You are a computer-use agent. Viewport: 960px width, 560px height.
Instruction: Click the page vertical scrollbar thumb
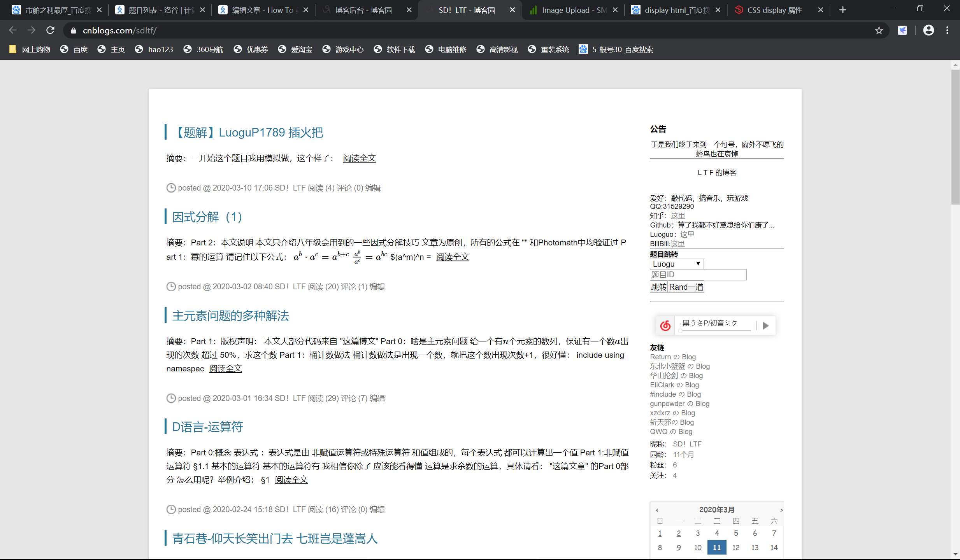(955, 137)
